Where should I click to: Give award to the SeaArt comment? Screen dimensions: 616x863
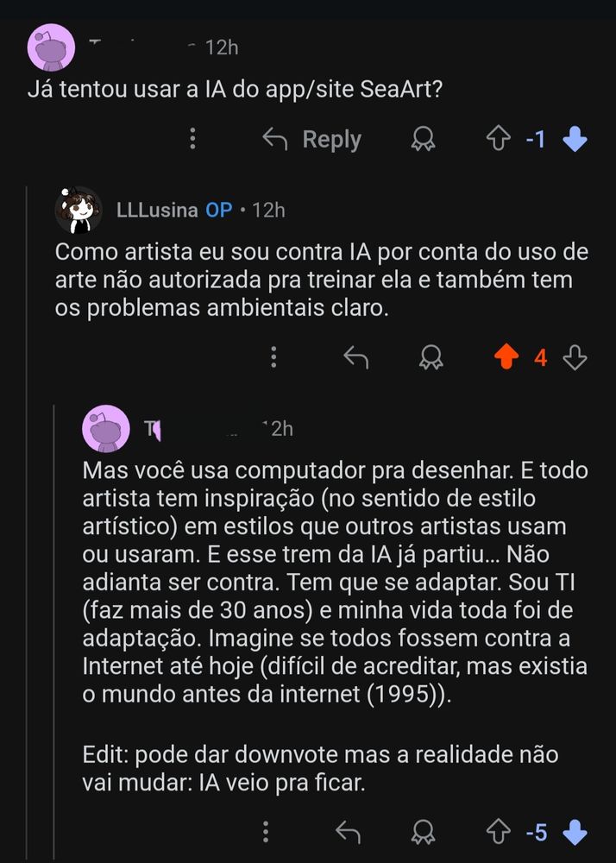[x=423, y=139]
